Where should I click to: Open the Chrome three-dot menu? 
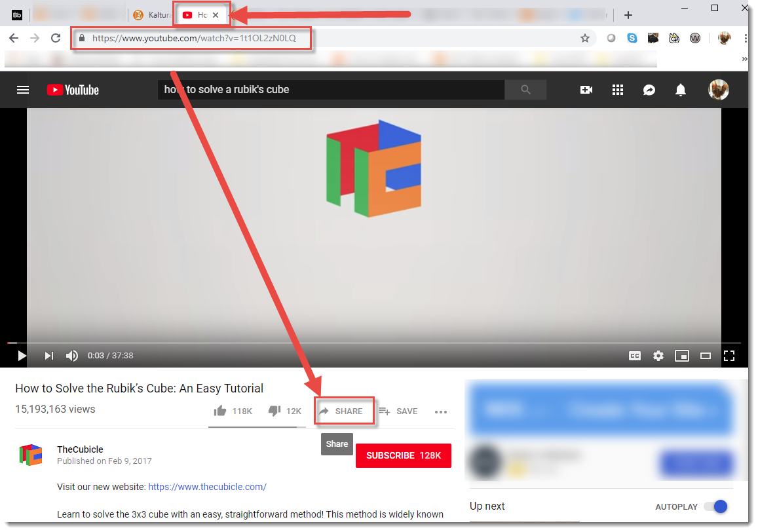click(746, 38)
